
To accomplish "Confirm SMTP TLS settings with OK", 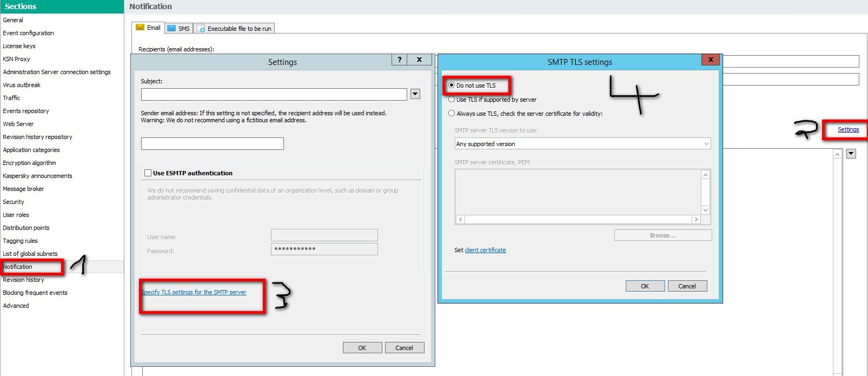I will pos(645,286).
